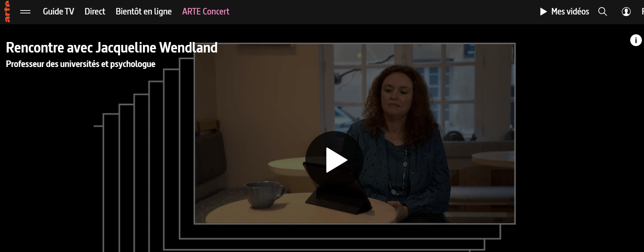Click the coffee cup in the video preview

point(264,194)
